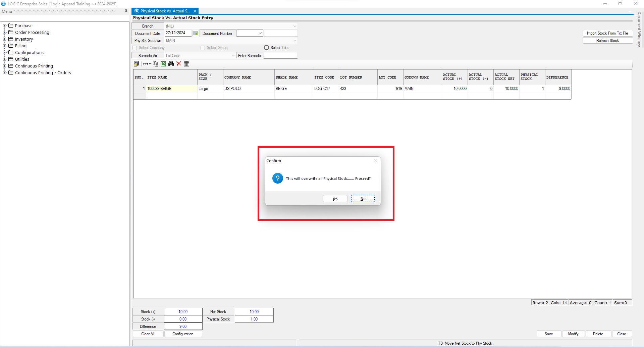Click the grid layout icon
Screen dimensions: 644x347
click(187, 64)
